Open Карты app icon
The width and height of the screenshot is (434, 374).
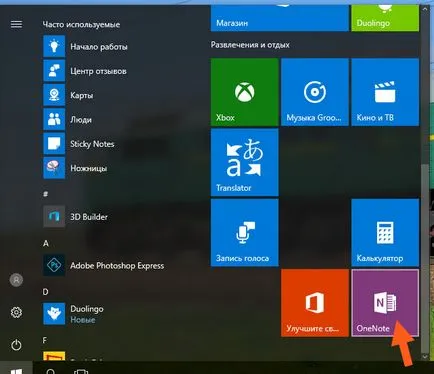[x=54, y=95]
